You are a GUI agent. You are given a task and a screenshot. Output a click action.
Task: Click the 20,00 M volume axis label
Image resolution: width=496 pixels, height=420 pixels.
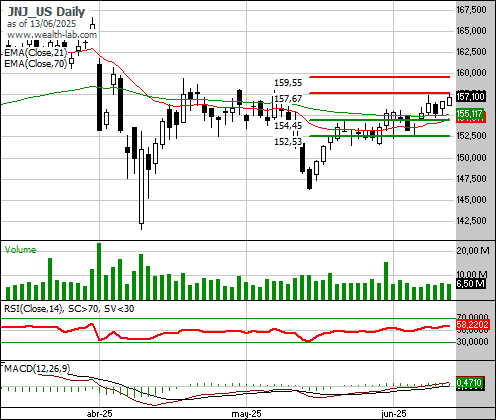pyautogui.click(x=473, y=250)
